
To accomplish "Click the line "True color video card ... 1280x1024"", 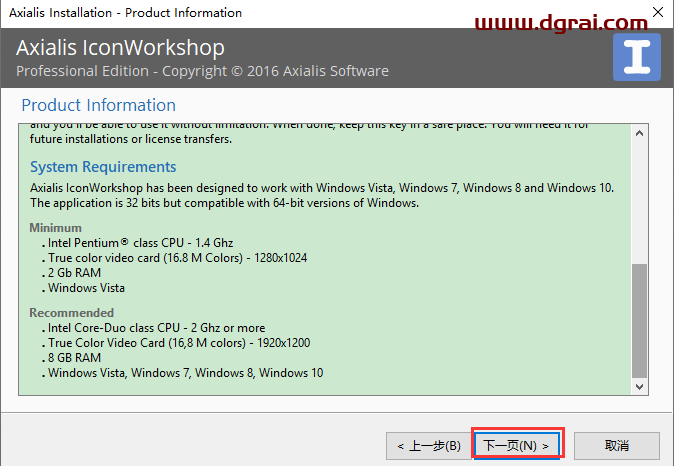I will 175,258.
